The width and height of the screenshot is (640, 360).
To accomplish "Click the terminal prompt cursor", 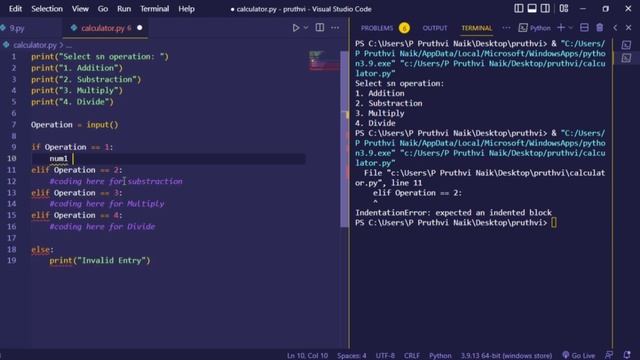I will (553, 222).
